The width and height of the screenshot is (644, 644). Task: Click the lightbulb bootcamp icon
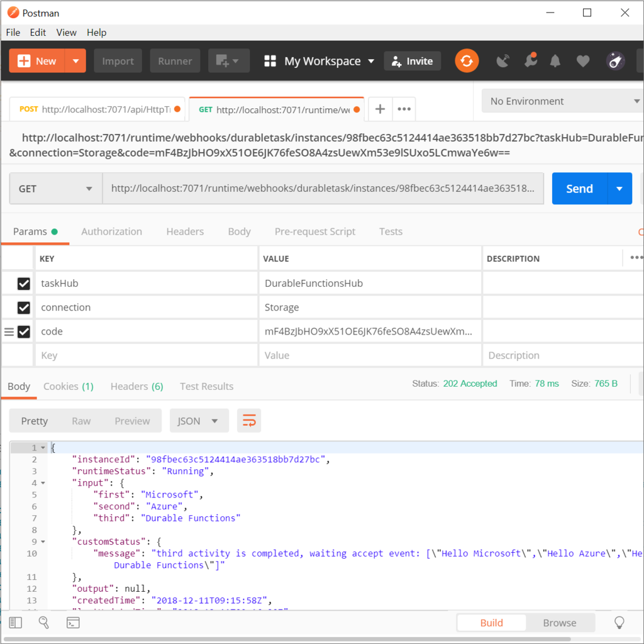pos(619,623)
